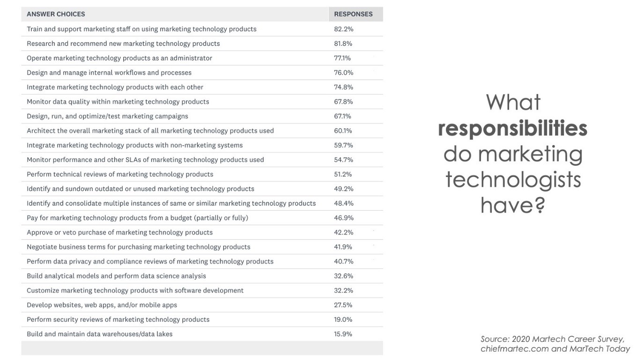The height and width of the screenshot is (362, 644).
Task: Click 'Monitor data quality' row text
Action: click(x=118, y=102)
